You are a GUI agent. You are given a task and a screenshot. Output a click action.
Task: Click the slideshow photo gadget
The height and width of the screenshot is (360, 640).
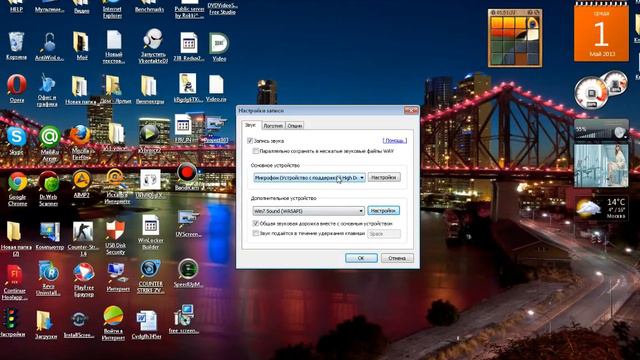pyautogui.click(x=601, y=165)
